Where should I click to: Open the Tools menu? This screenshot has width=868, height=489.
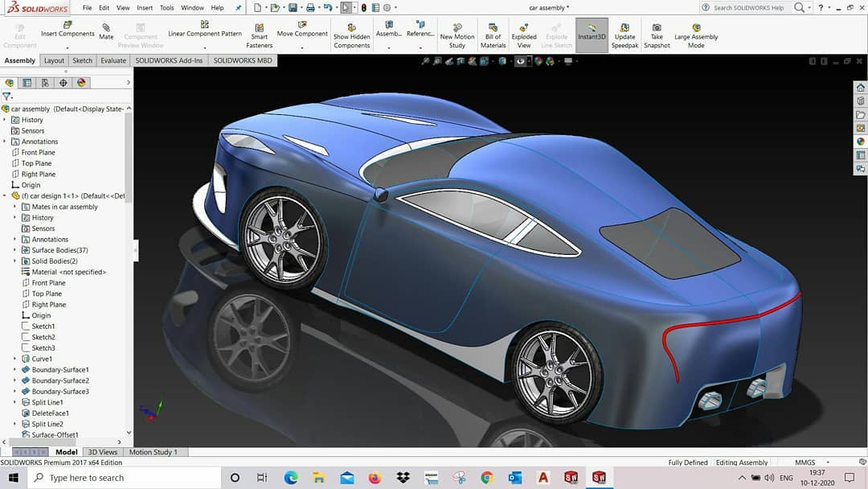coord(166,8)
